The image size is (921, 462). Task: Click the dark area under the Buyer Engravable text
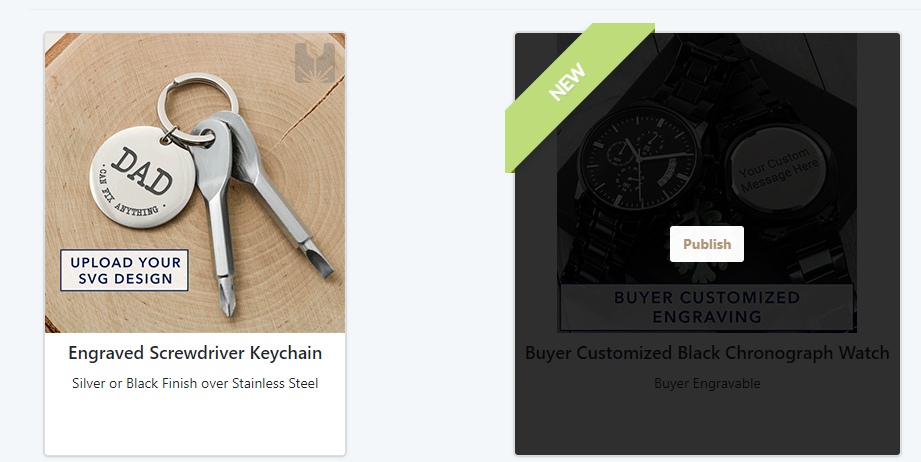pyautogui.click(x=707, y=424)
